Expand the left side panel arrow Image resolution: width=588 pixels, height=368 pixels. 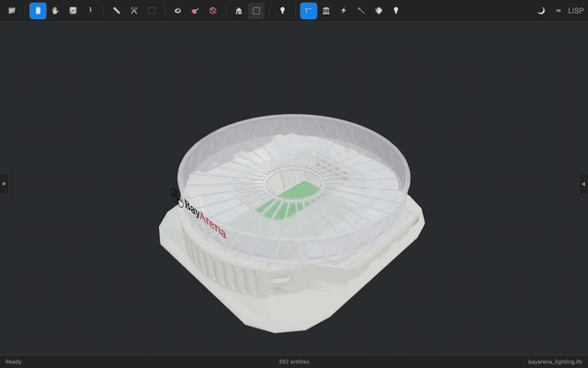point(4,184)
